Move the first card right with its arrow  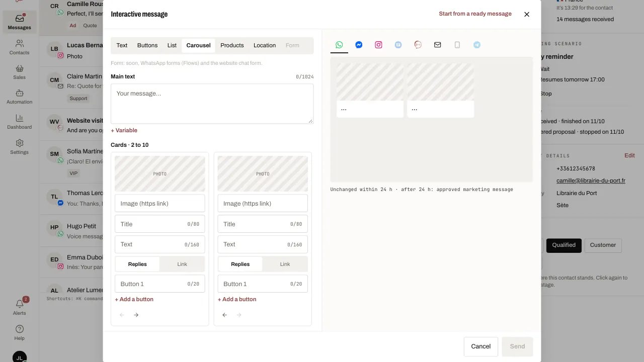(x=136, y=315)
